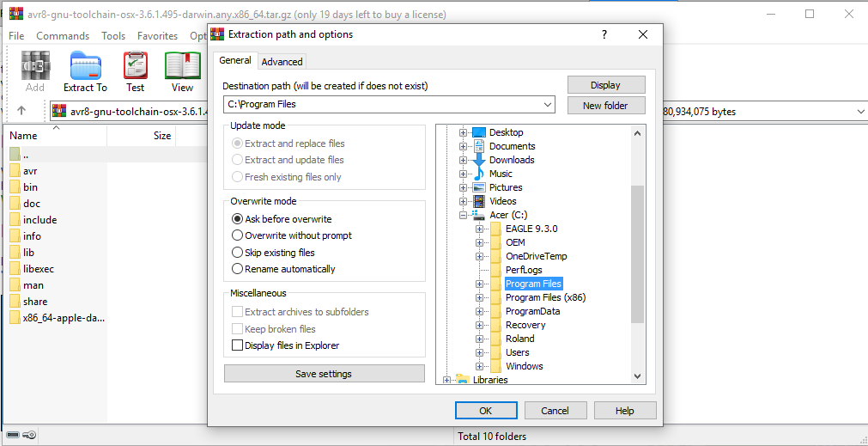Screen dimensions: 868x446
Task: Select the avr folder in file list
Action: point(30,171)
